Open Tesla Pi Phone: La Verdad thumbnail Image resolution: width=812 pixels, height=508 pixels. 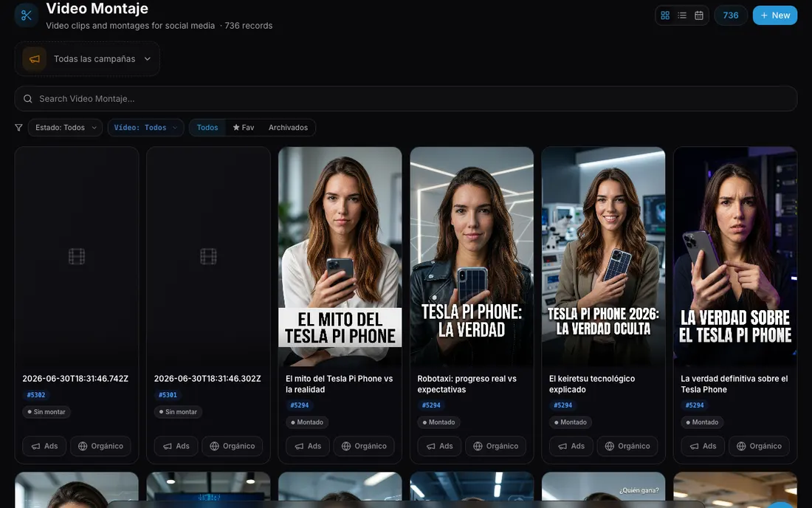(x=472, y=256)
